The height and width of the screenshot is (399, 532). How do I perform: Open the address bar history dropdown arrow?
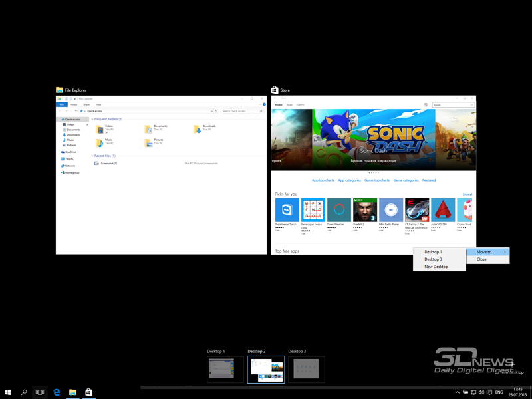tap(211, 111)
